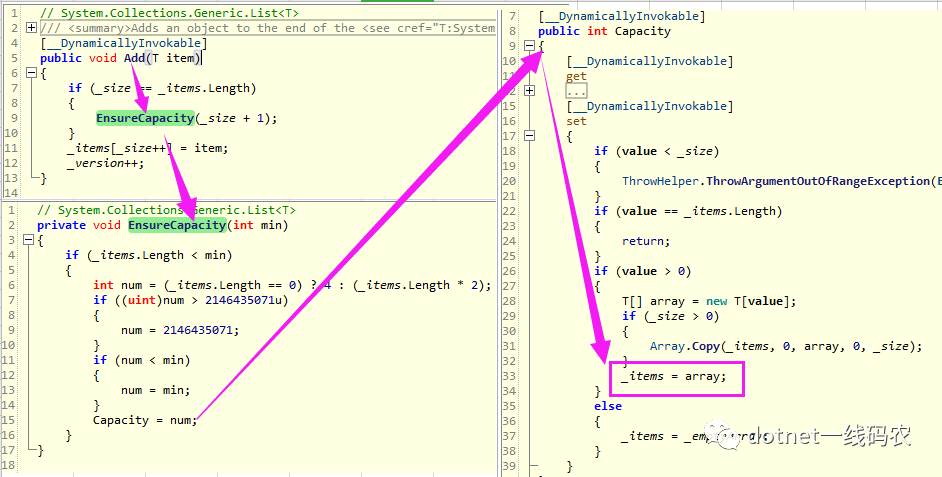The height and width of the screenshot is (477, 942).
Task: Collapse the Add method body
Action: point(31,73)
